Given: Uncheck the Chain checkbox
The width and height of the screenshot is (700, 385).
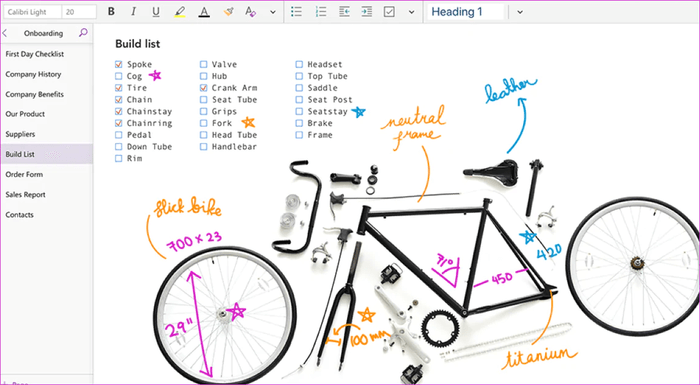Looking at the screenshot, I should [x=118, y=99].
